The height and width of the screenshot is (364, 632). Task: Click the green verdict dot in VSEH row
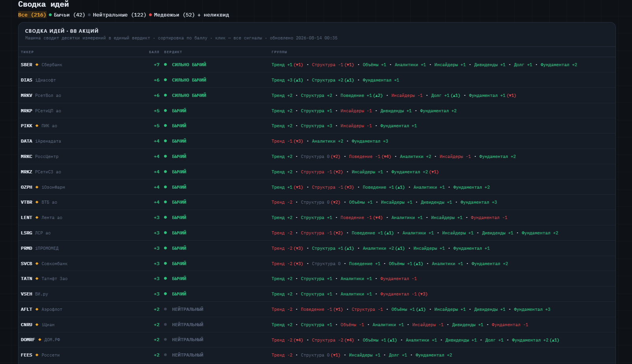tap(165, 294)
